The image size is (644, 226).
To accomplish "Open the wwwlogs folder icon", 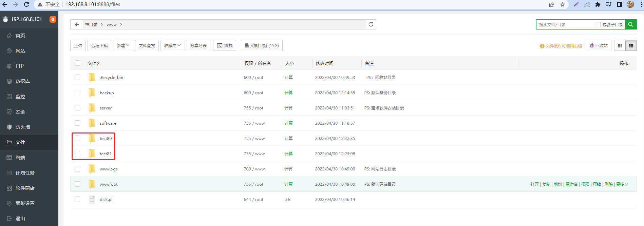I will (92, 169).
